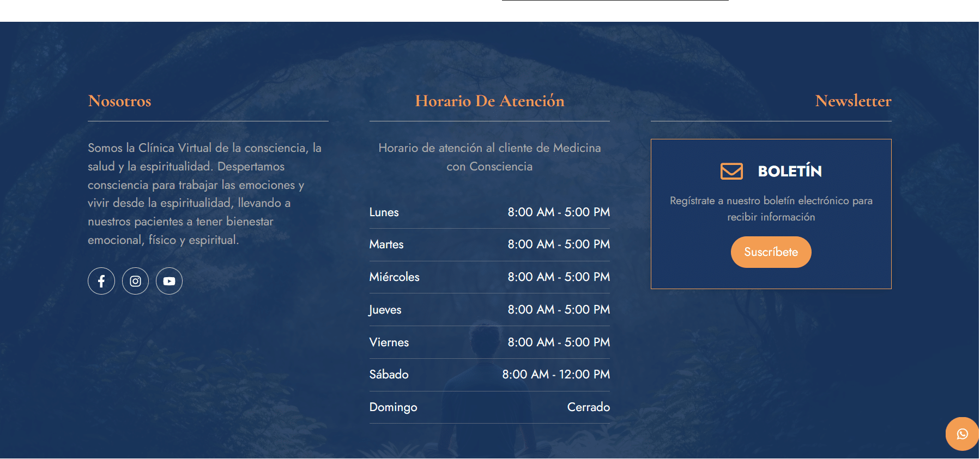Click Lunes hours 8:00 AM - 5:00 PM

tap(559, 212)
